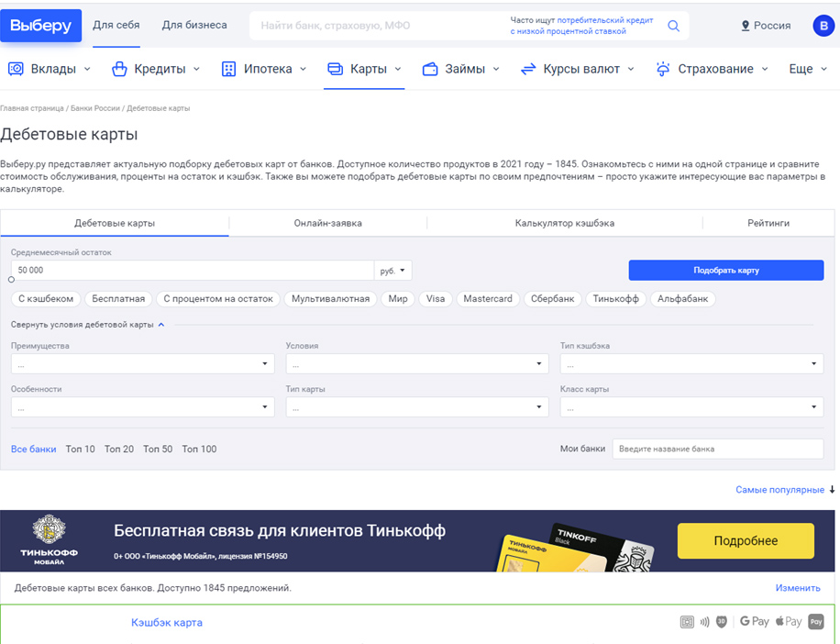Click the Банки России breadcrumb
The width and height of the screenshot is (840, 644).
95,108
